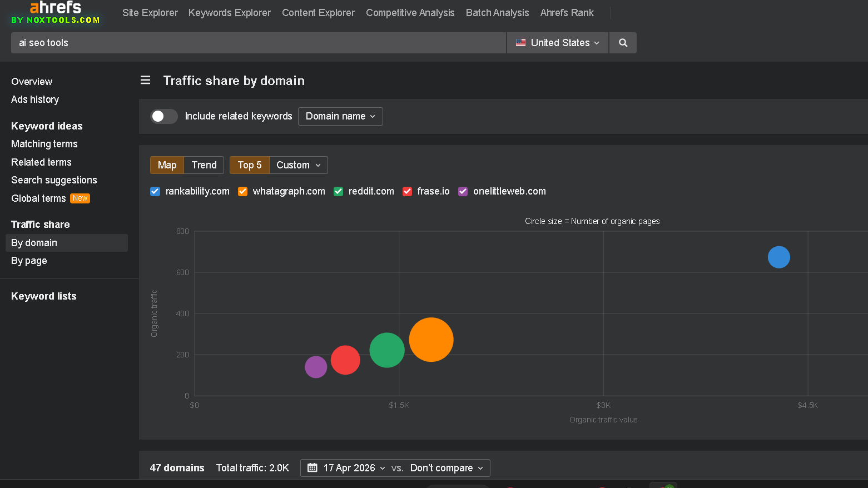The image size is (868, 488).
Task: Select By page under Traffic share
Action: pos(29,261)
